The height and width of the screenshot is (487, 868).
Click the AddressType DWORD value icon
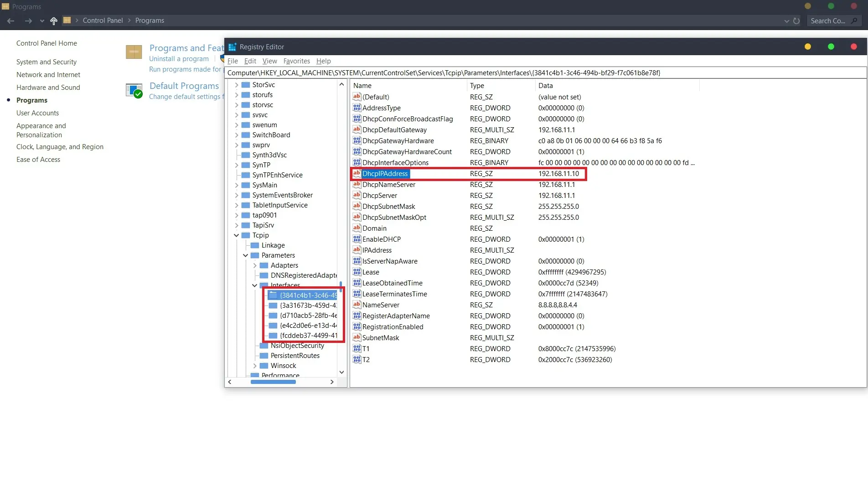pos(357,108)
